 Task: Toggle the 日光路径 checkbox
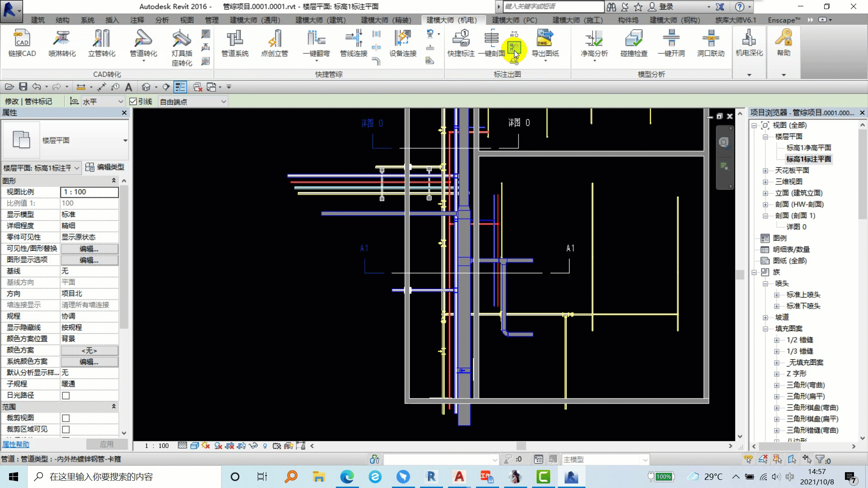[66, 395]
